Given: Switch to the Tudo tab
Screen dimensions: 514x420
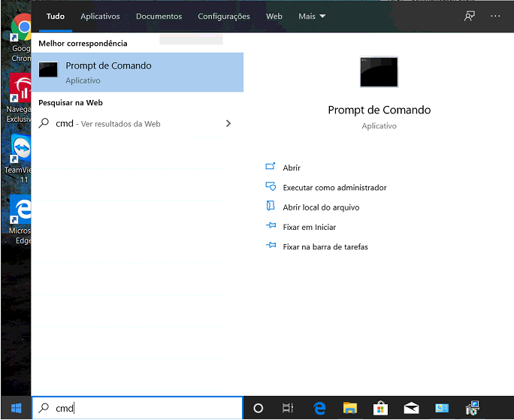Looking at the screenshot, I should click(56, 16).
